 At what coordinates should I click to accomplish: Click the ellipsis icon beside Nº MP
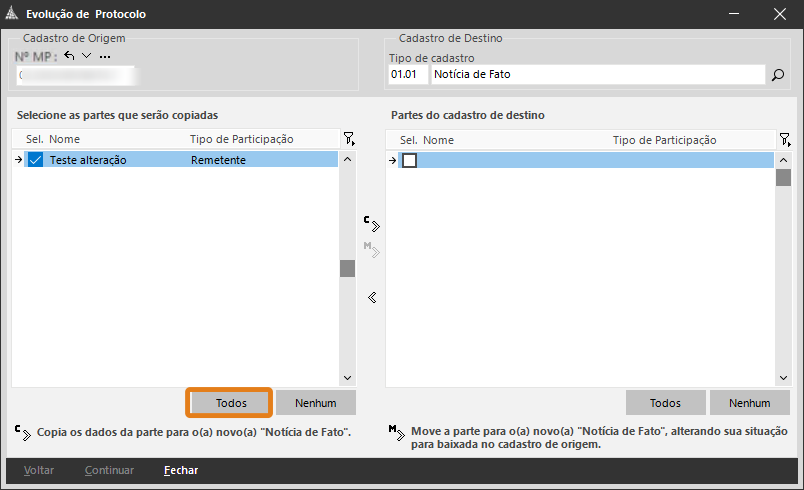105,56
